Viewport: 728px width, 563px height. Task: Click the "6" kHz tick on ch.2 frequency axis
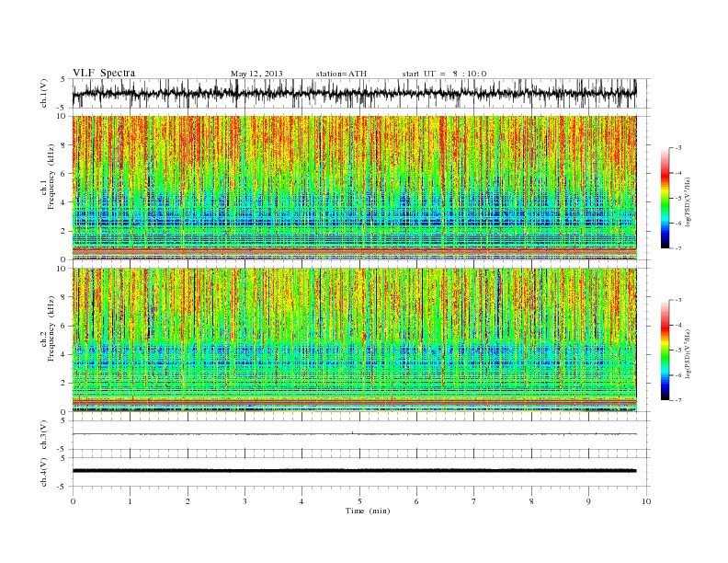(63, 326)
